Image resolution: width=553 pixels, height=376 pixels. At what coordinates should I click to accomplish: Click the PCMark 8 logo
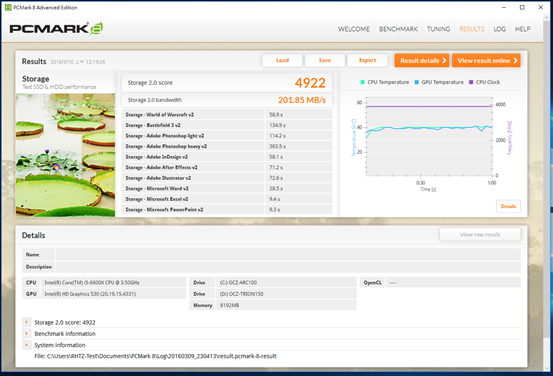(x=56, y=29)
